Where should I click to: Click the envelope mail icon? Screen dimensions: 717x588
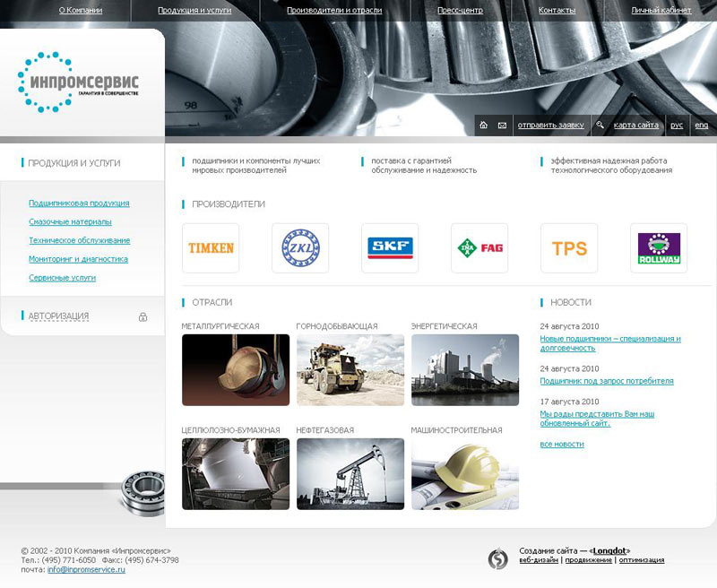[x=502, y=125]
